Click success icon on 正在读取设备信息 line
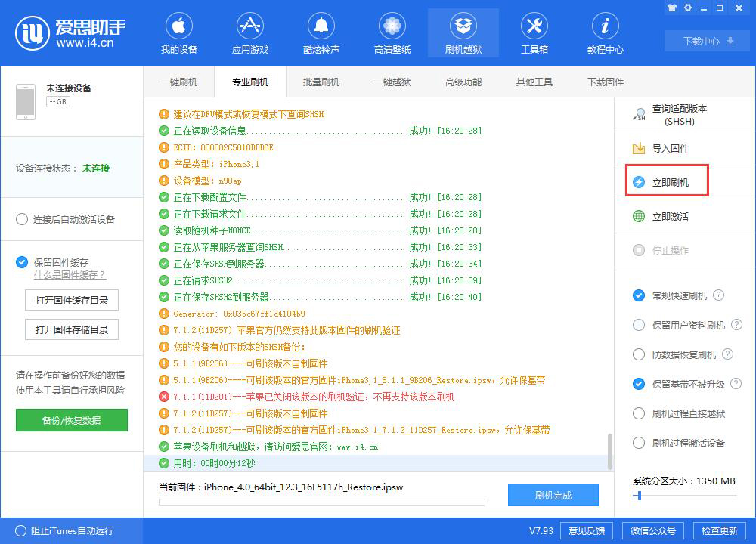 (164, 131)
